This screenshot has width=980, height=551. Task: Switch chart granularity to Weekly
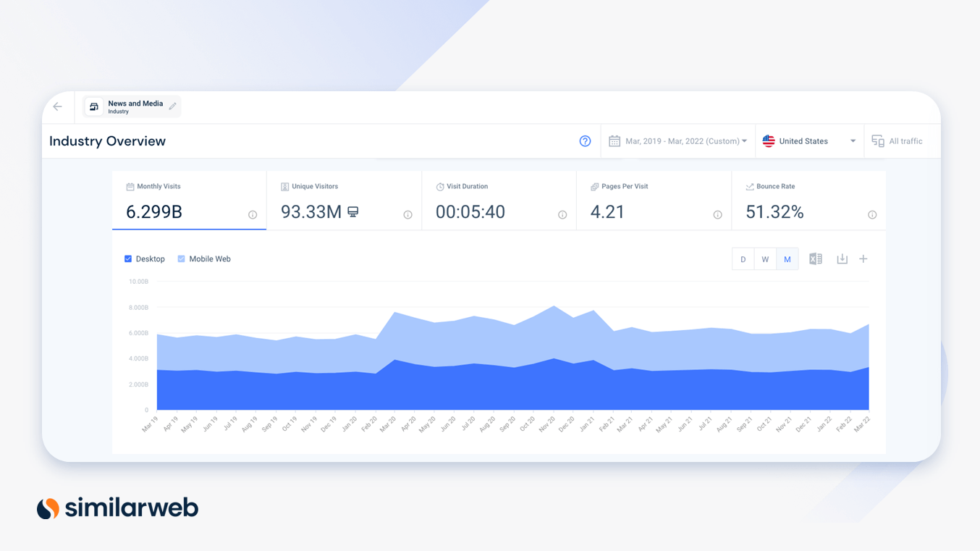pos(765,258)
